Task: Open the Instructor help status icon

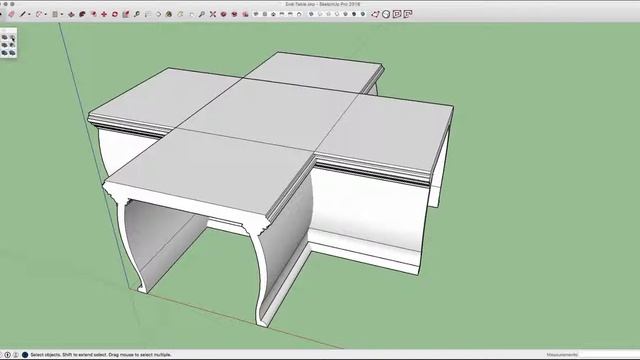Action: [x=24, y=355]
